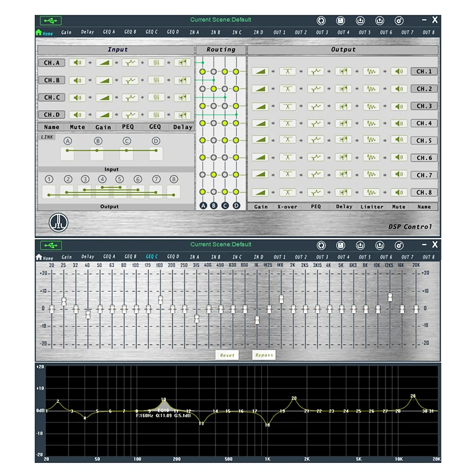Screen dimensions: 476x476
Task: Toggle the output link box under circled 1
Action: click(49, 192)
